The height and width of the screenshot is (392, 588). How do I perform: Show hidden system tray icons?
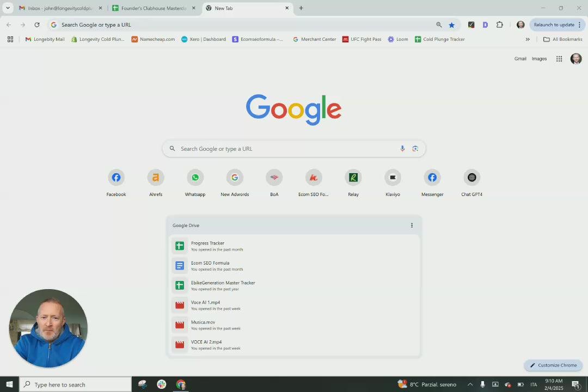470,384
